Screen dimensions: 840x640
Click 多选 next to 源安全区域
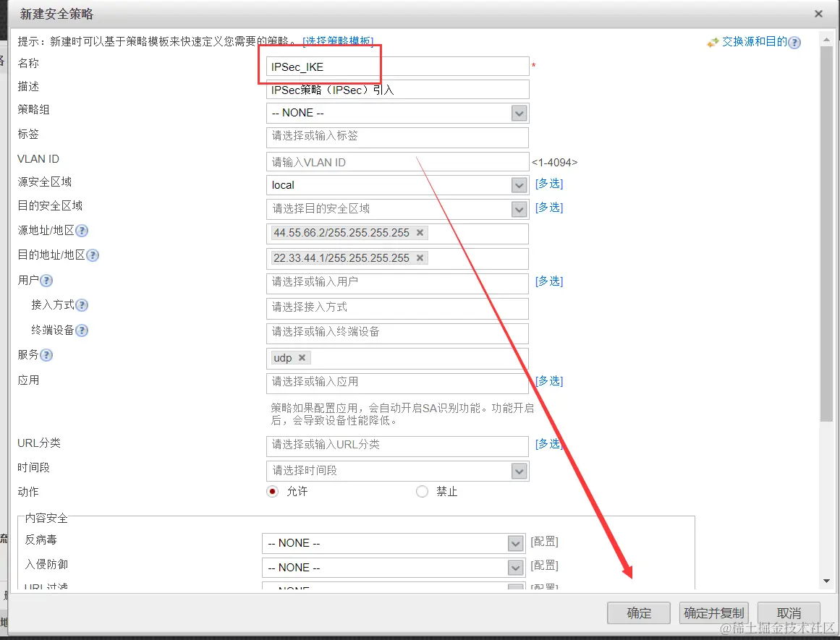[x=549, y=184]
